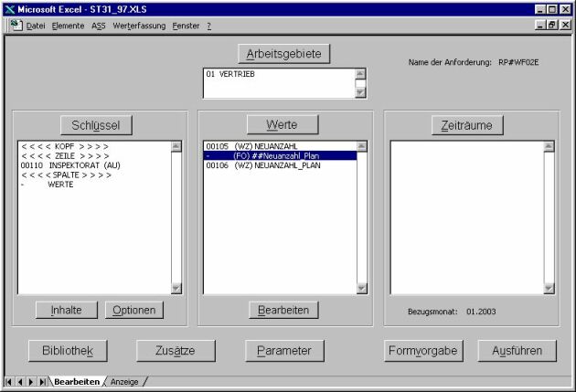Switch to the Anzeige sheet tab
576x392 pixels.
(x=124, y=381)
